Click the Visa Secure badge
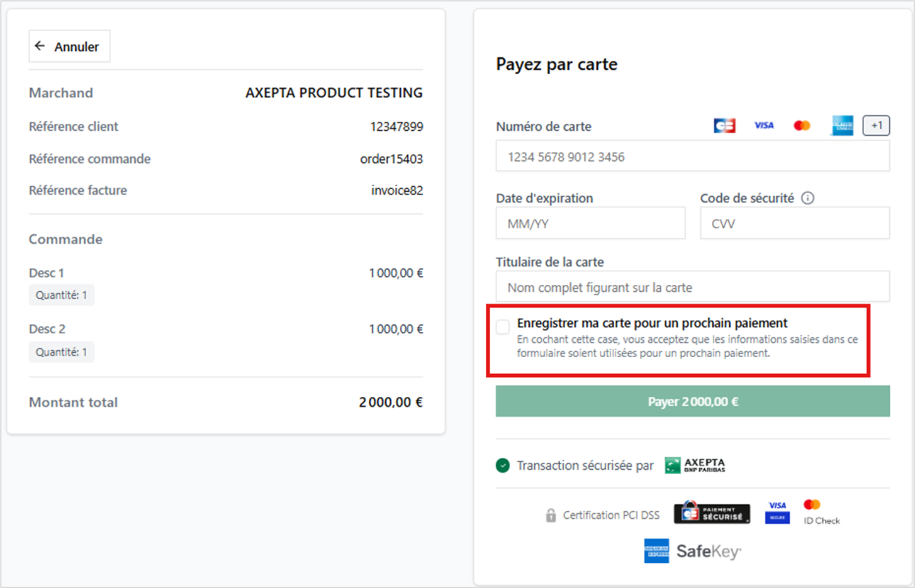The height and width of the screenshot is (588, 915). (x=777, y=512)
